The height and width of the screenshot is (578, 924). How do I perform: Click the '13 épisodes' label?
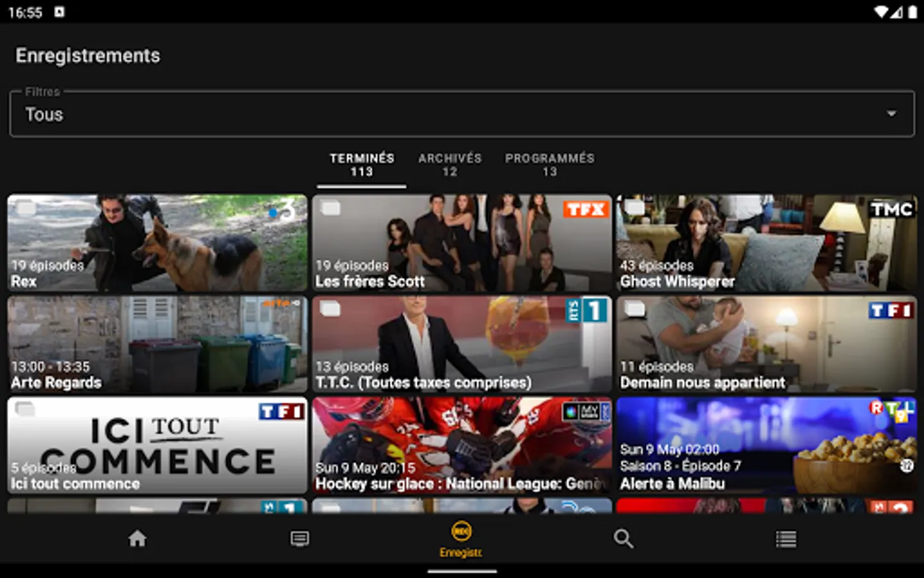[352, 367]
